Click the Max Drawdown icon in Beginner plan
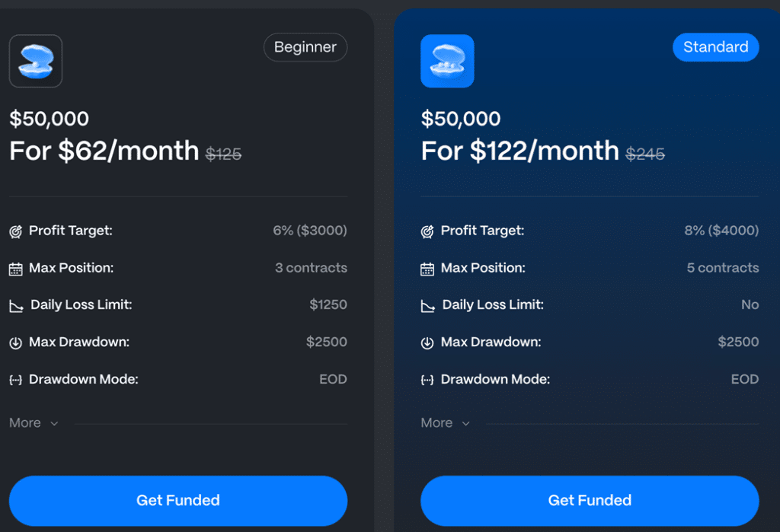The width and height of the screenshot is (780, 532). coord(15,342)
